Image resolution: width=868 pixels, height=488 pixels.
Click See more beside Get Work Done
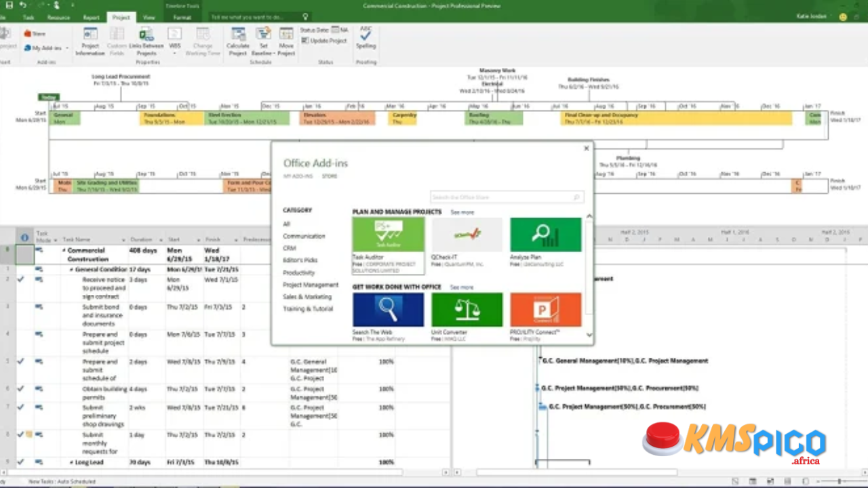462,287
